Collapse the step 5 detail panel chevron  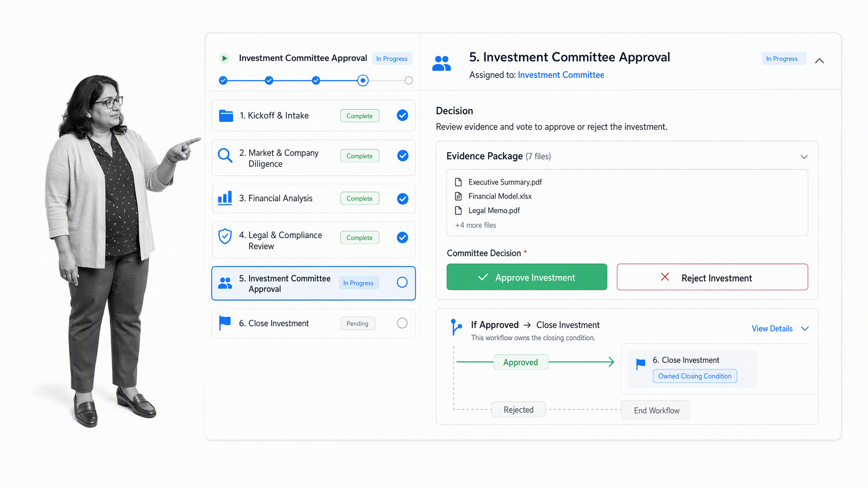pyautogui.click(x=819, y=61)
